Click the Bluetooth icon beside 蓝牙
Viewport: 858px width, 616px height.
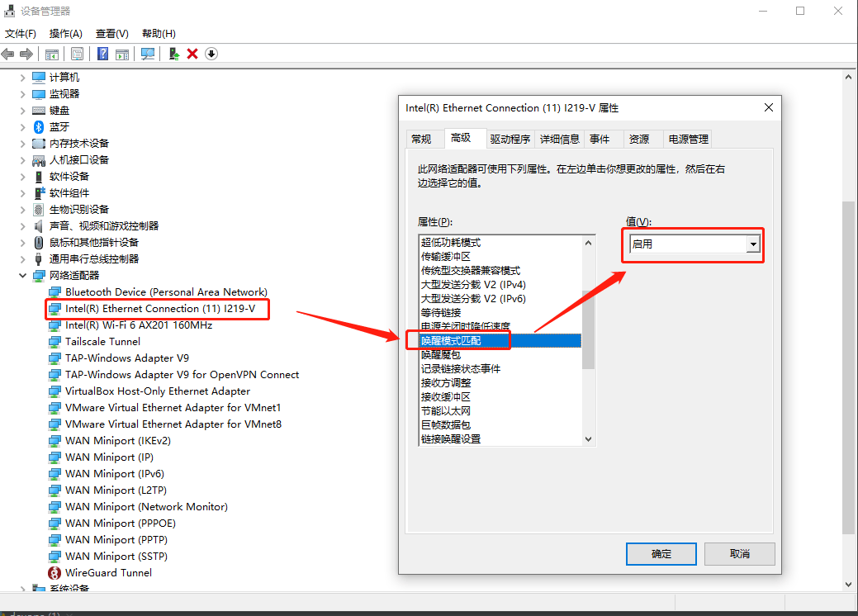tap(38, 127)
